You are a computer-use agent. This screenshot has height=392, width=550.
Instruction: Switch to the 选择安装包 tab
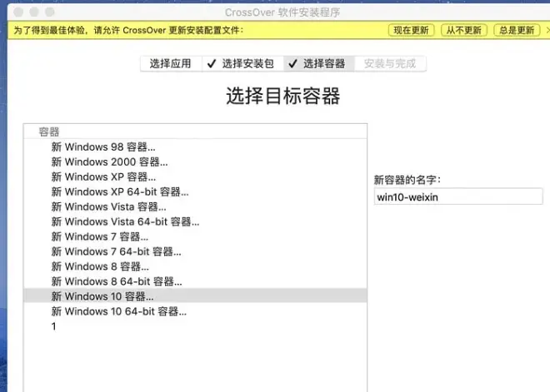click(x=242, y=64)
